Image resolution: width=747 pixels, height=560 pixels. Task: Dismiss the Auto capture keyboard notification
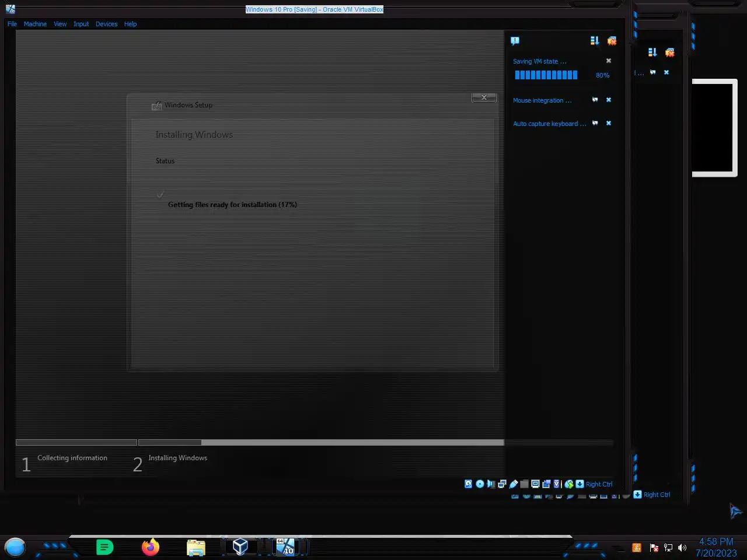(609, 123)
